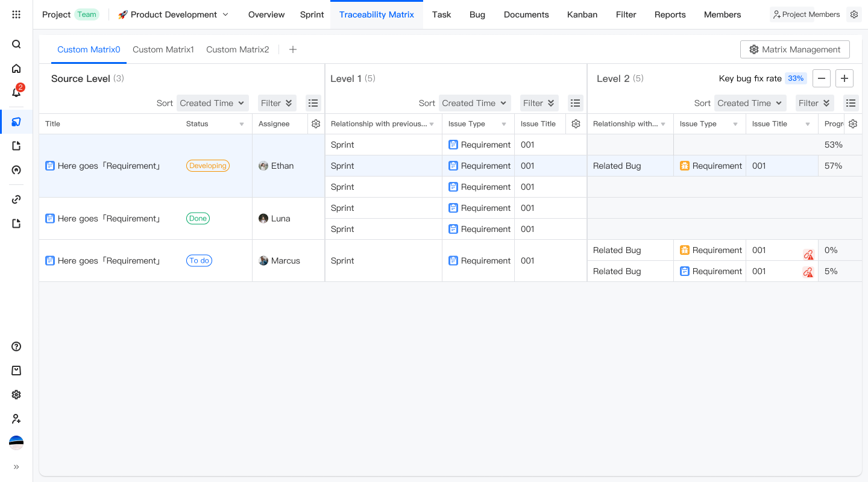Click the Done status badge

tap(198, 219)
